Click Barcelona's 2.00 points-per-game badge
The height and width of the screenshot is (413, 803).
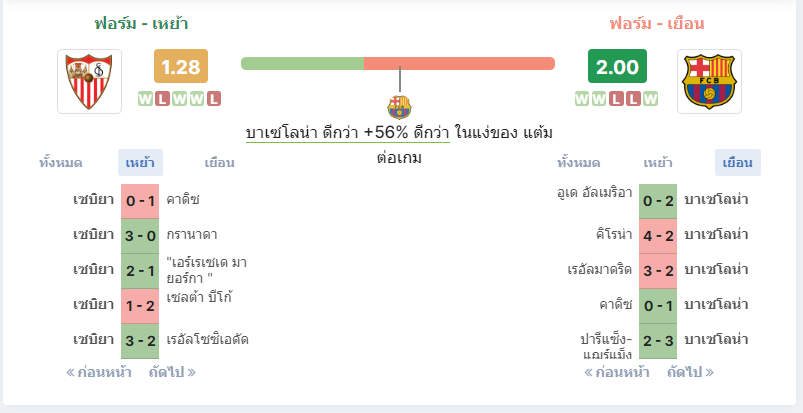click(617, 66)
